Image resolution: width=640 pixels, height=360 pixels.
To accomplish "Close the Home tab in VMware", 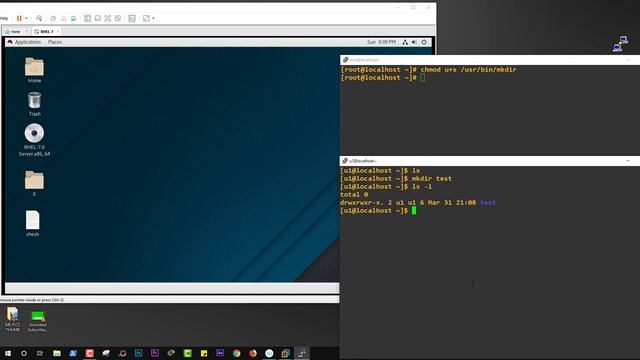I will coord(27,31).
